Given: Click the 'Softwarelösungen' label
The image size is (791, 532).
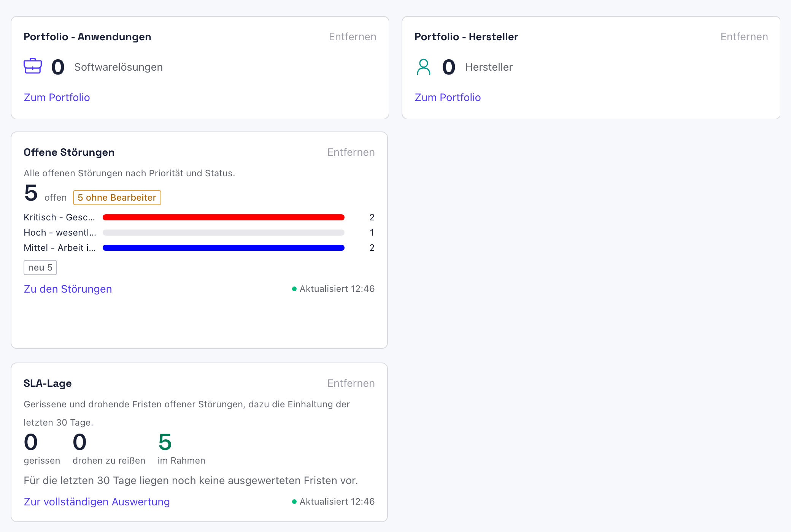Looking at the screenshot, I should (x=119, y=67).
